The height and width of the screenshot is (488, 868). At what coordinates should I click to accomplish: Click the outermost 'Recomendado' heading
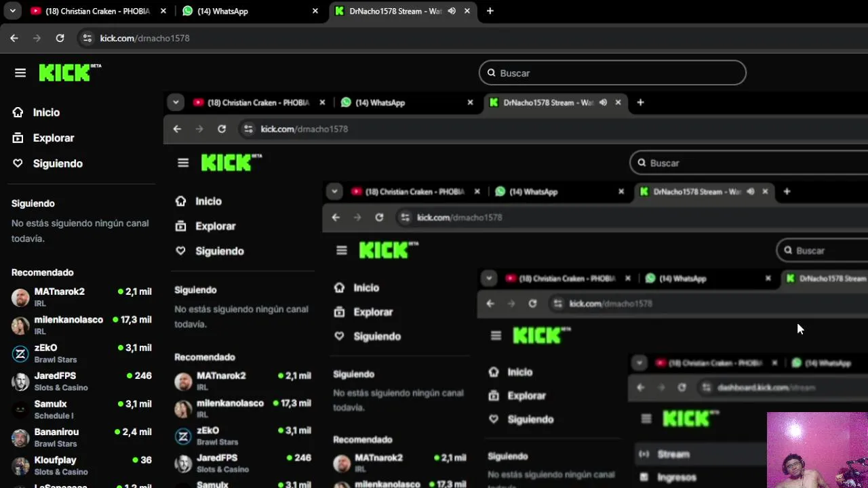(x=42, y=272)
